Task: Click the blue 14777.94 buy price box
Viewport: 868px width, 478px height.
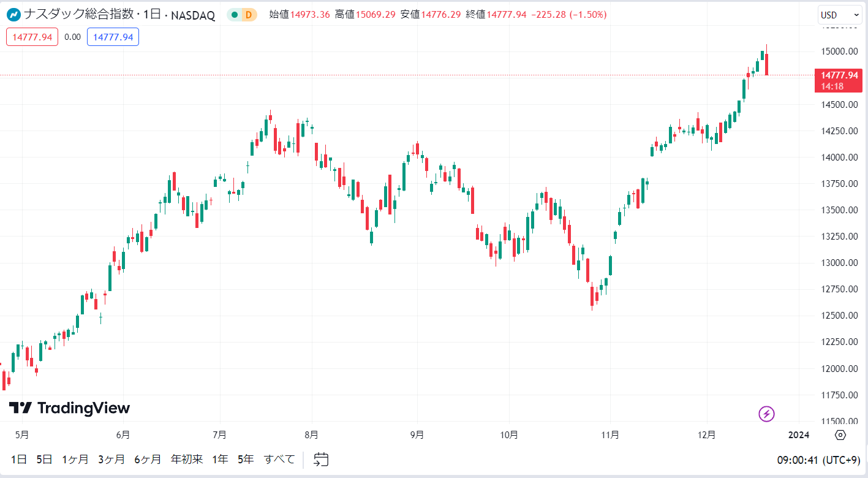Action: pos(113,37)
